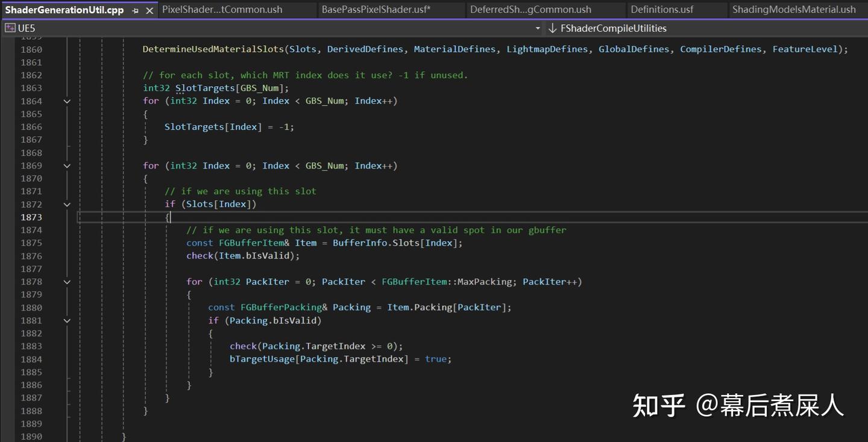The width and height of the screenshot is (868, 442).
Task: Unpin the ShaderGenerationUtil.cpp tab
Action: pyautogui.click(x=136, y=10)
